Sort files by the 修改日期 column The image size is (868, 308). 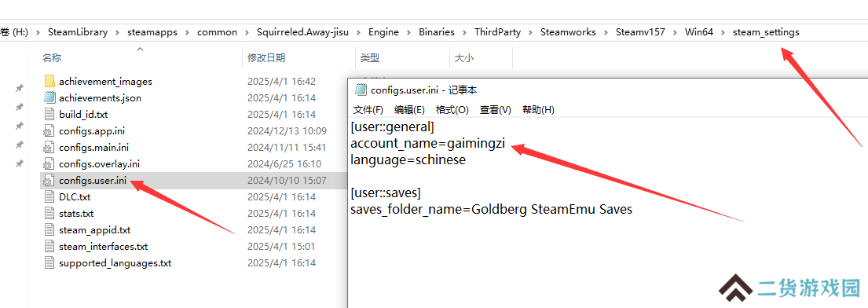click(x=266, y=57)
